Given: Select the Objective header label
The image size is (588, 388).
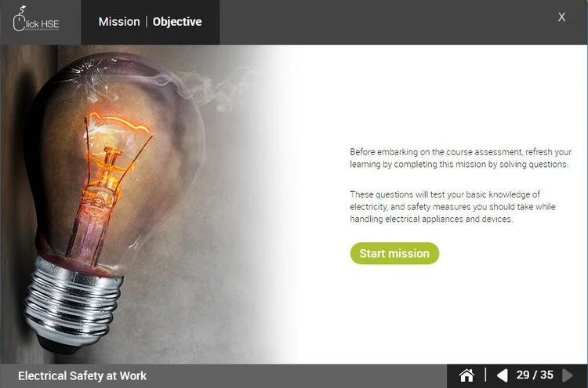Looking at the screenshot, I should tap(177, 22).
